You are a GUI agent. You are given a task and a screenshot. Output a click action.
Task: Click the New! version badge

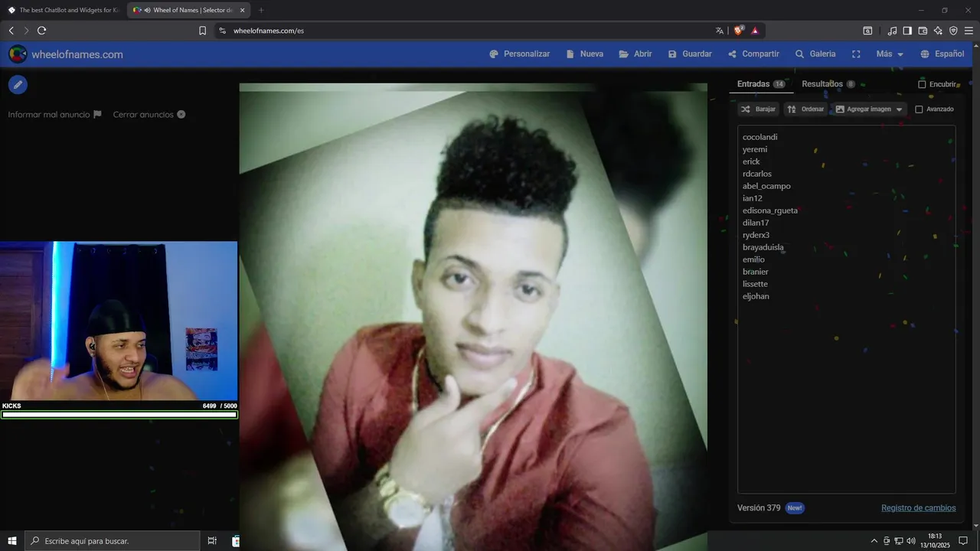tap(795, 508)
